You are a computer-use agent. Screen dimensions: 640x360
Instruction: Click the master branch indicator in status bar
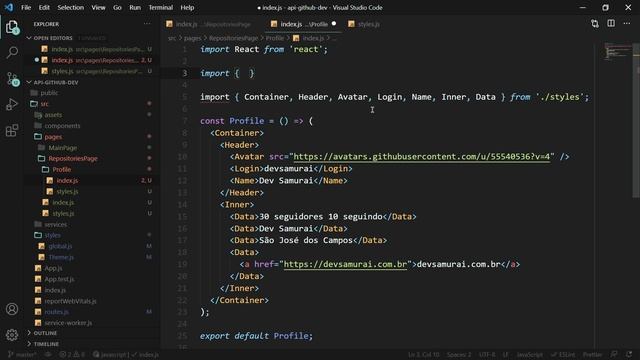point(22,355)
